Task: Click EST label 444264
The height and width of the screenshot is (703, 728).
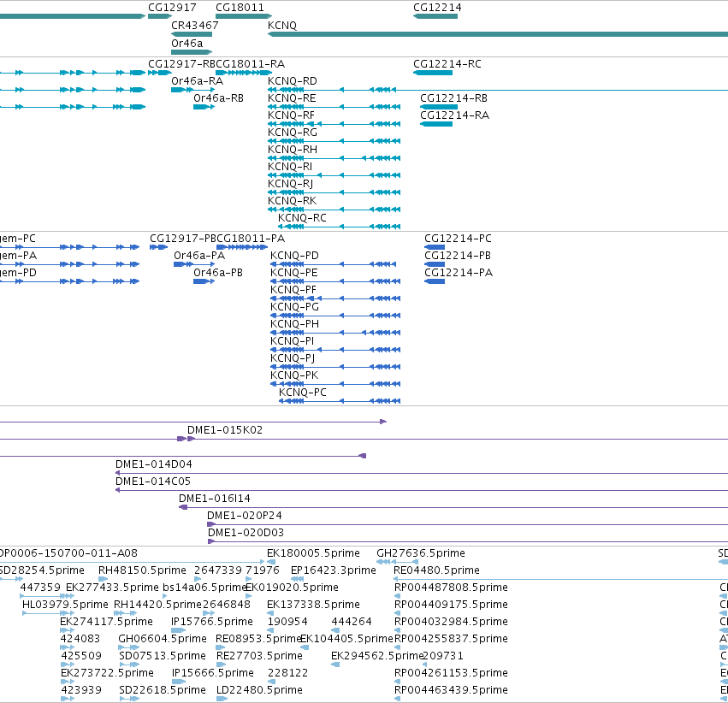Action: [x=352, y=622]
